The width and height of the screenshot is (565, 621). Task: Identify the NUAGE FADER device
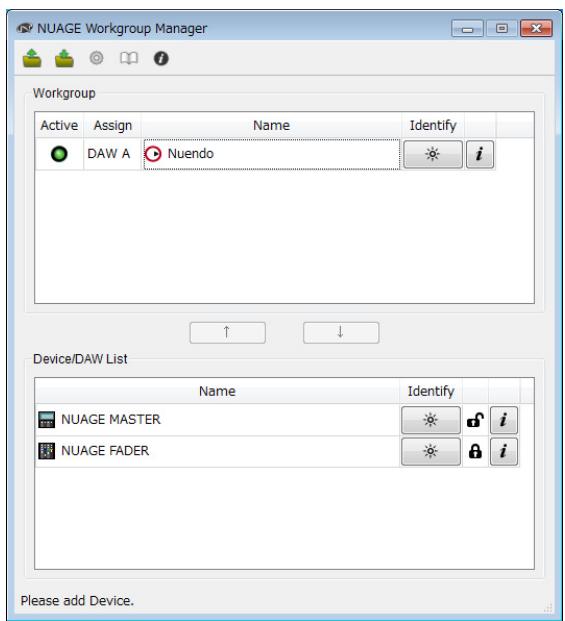pyautogui.click(x=431, y=451)
